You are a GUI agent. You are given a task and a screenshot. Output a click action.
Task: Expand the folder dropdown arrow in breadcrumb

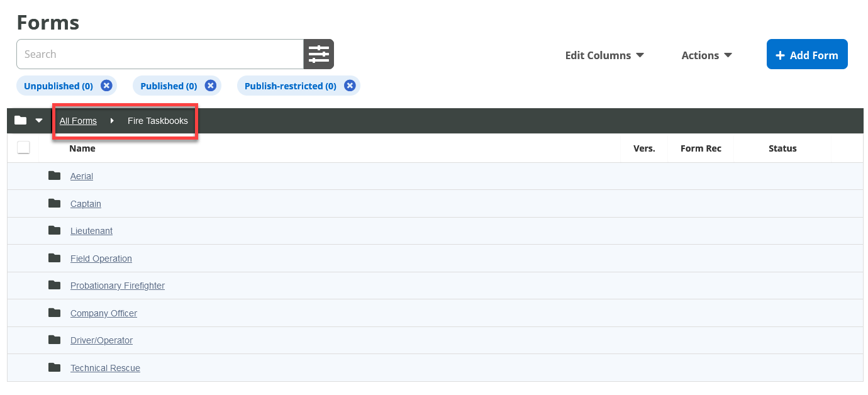click(39, 121)
